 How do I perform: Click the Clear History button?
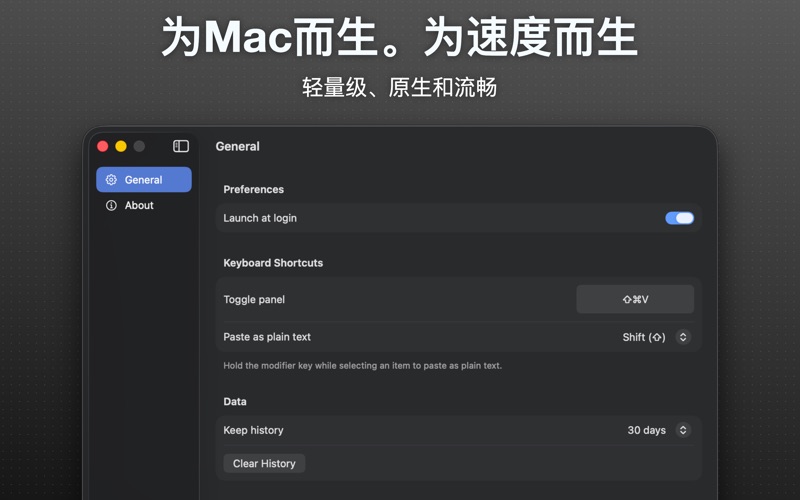pos(264,463)
